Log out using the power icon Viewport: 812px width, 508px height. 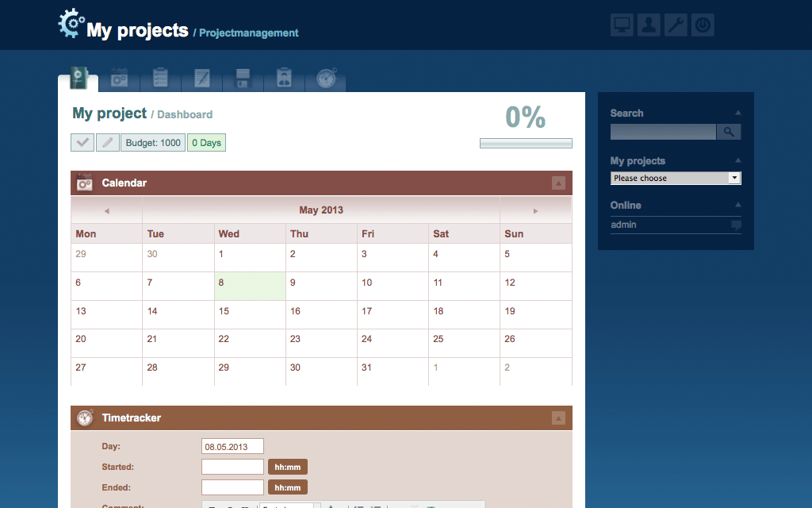click(x=703, y=25)
